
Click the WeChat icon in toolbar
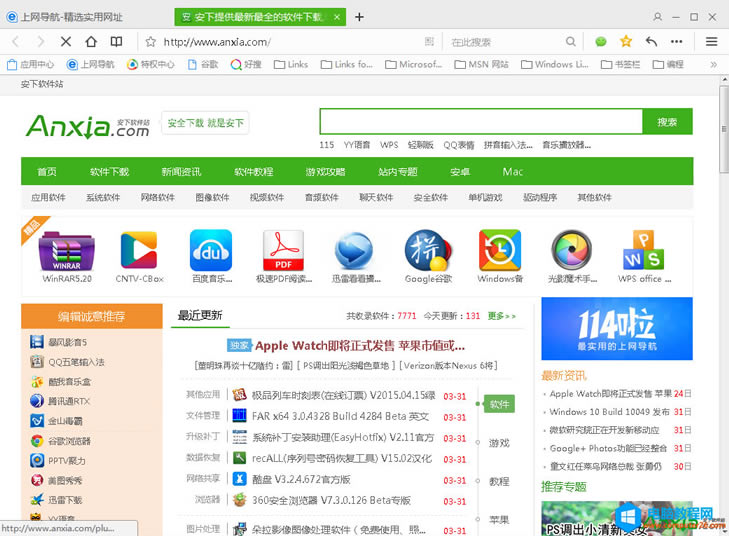pyautogui.click(x=601, y=42)
